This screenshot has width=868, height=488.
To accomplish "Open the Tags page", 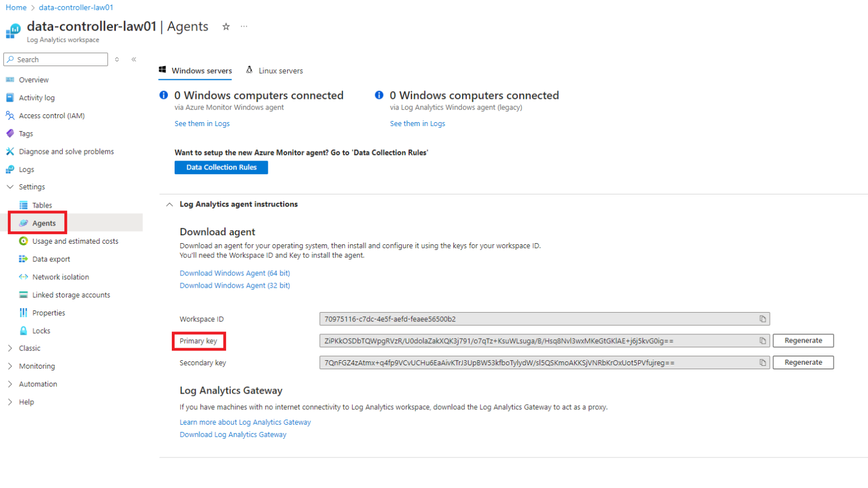I will pyautogui.click(x=26, y=134).
